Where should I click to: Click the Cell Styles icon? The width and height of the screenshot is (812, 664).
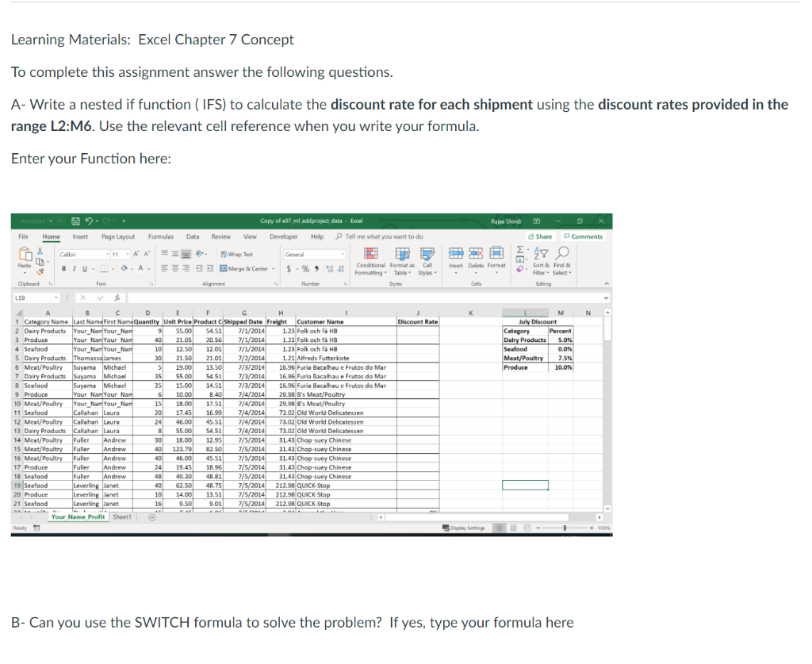pyautogui.click(x=427, y=254)
